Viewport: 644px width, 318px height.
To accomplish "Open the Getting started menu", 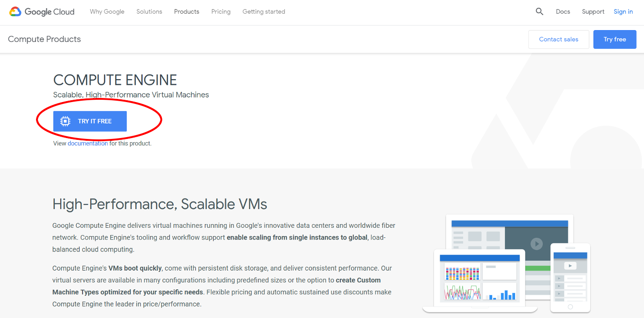I will point(264,12).
